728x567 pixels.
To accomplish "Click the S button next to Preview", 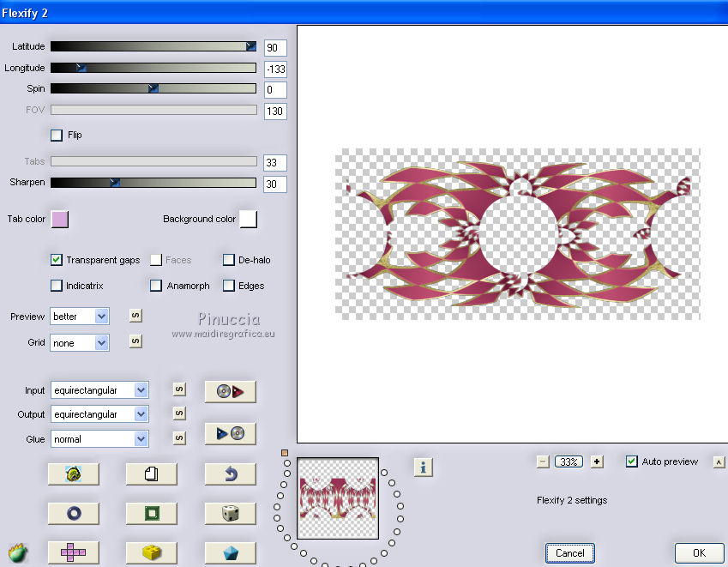I will [x=135, y=316].
